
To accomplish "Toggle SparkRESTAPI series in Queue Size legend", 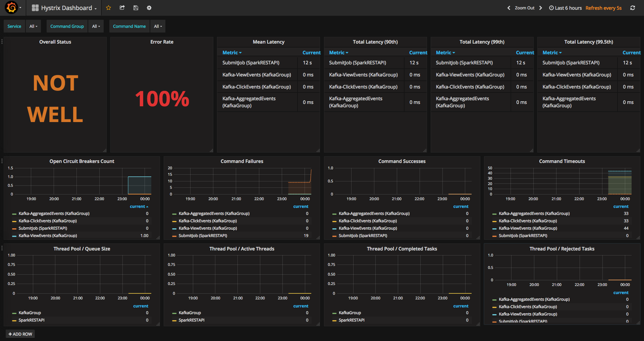I will pyautogui.click(x=31, y=320).
